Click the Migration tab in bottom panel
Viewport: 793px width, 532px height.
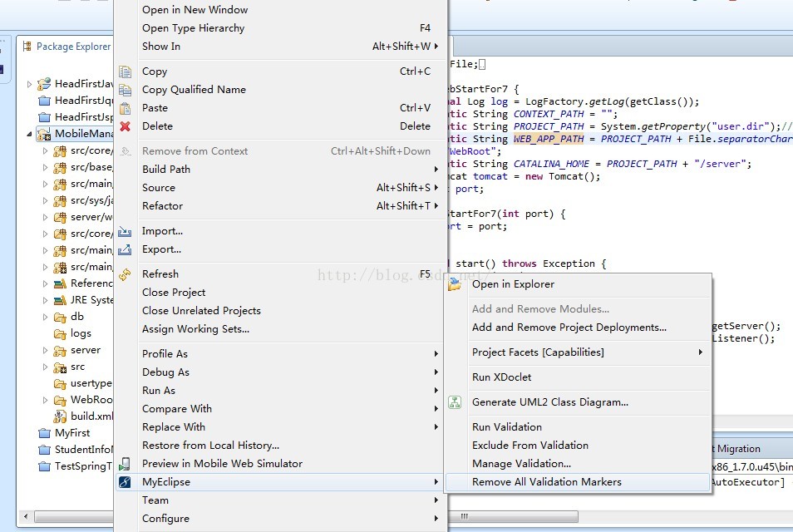[x=737, y=449]
